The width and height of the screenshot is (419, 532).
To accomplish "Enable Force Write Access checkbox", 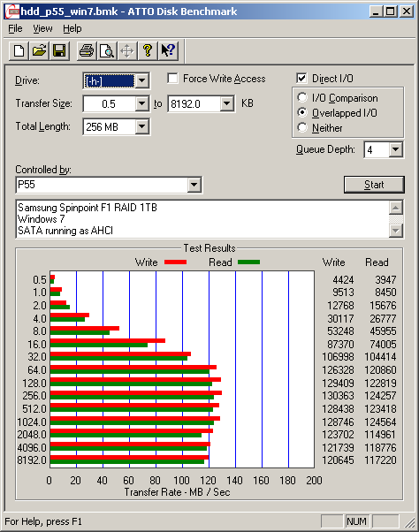I will [172, 79].
